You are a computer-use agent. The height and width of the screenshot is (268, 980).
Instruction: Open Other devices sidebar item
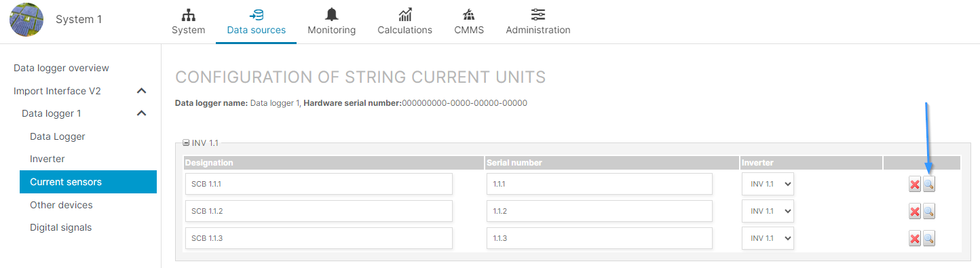click(x=61, y=205)
